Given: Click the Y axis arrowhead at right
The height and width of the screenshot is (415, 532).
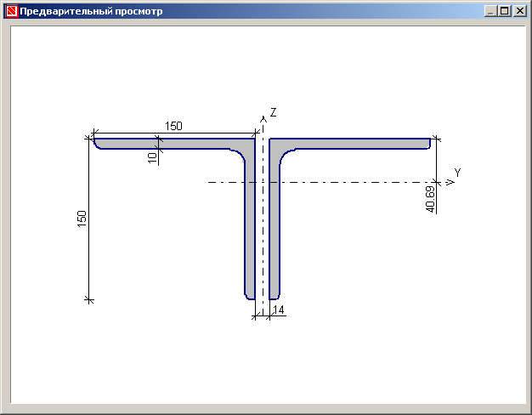Looking at the screenshot, I should (x=449, y=182).
